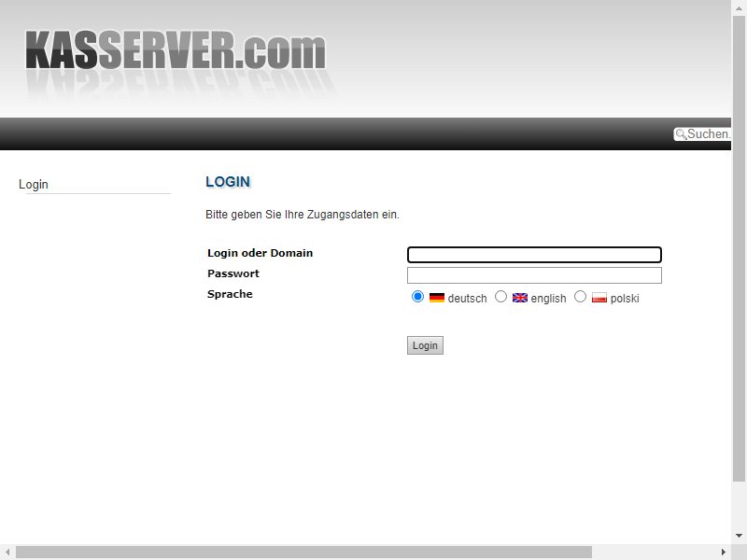Click text 'Bitte geben Sie Ihre Zugangsdaten ein.'
Screen dimensions: 747x560
(303, 215)
